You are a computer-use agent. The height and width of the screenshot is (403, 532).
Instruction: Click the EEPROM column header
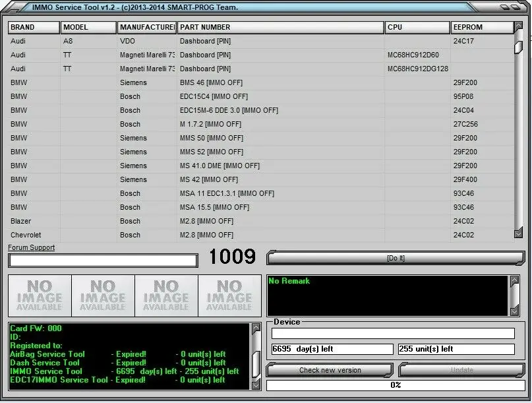coord(481,28)
